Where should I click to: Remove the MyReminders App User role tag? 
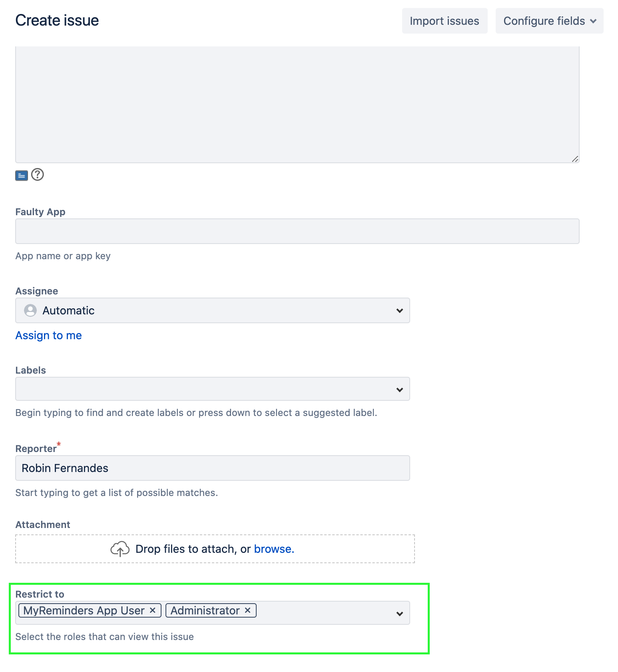(152, 610)
